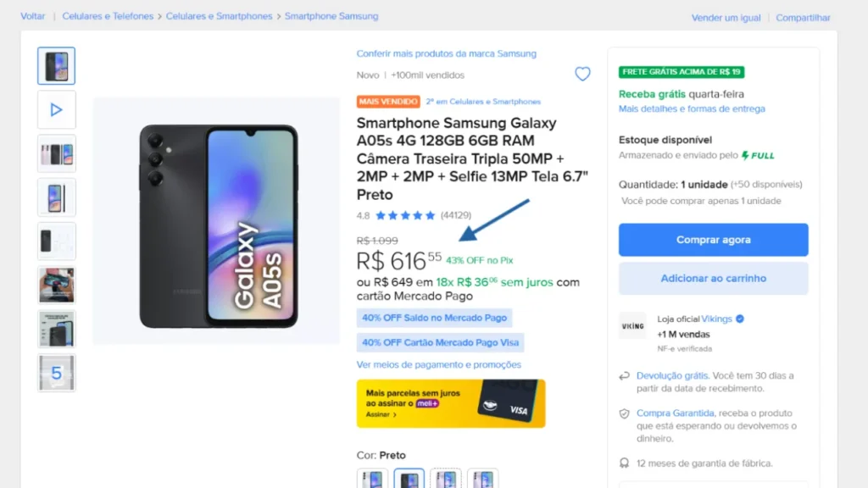The image size is (868, 488).
Task: Click the Devolução grátis return arrow icon
Action: tap(625, 375)
